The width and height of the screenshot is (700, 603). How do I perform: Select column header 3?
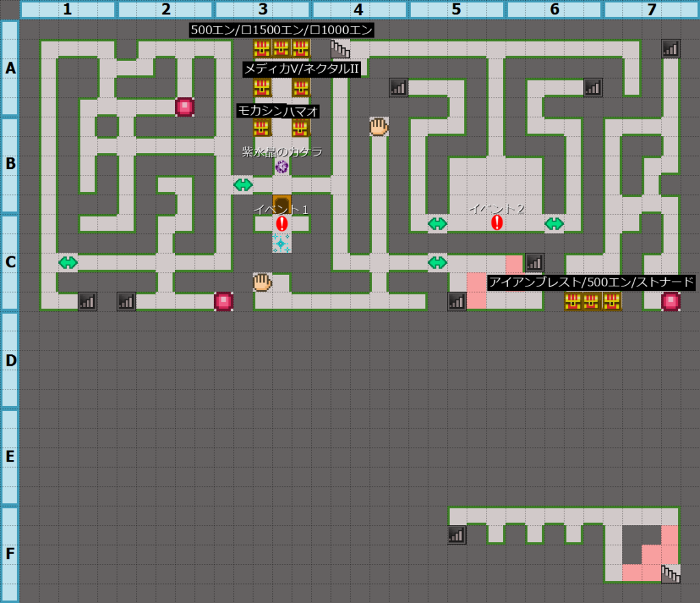(x=262, y=10)
